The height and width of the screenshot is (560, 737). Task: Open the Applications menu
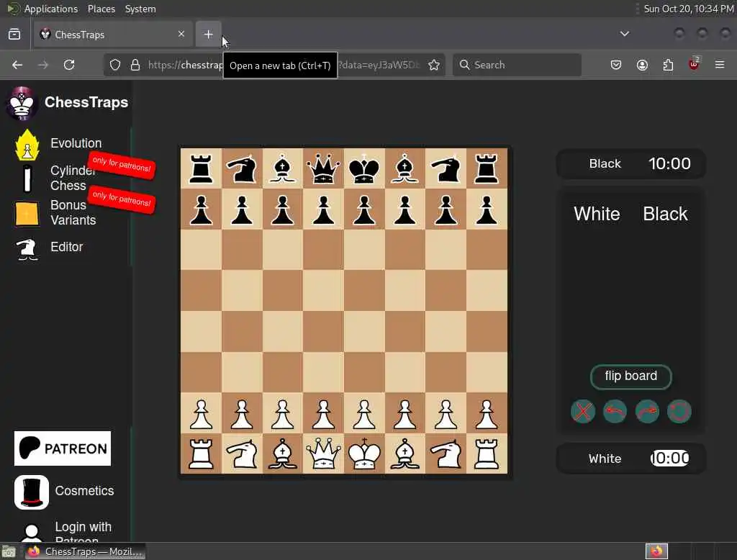51,9
